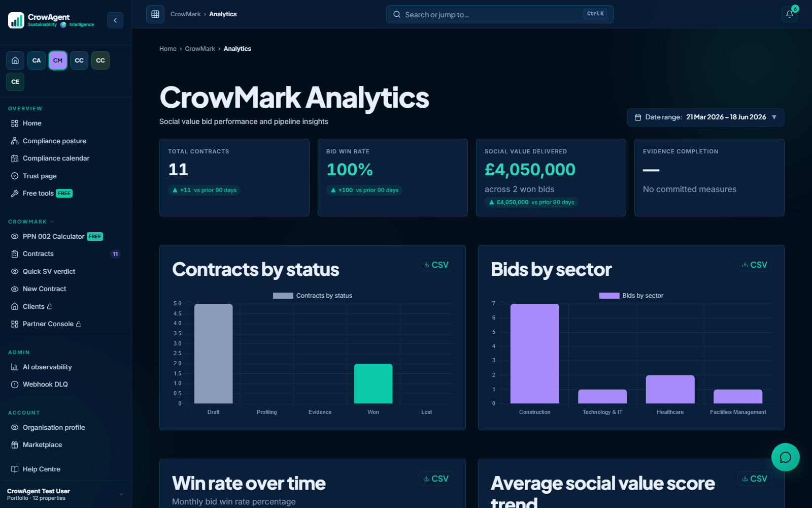The width and height of the screenshot is (812, 508).
Task: Download Average social value score CSV
Action: coord(755,479)
